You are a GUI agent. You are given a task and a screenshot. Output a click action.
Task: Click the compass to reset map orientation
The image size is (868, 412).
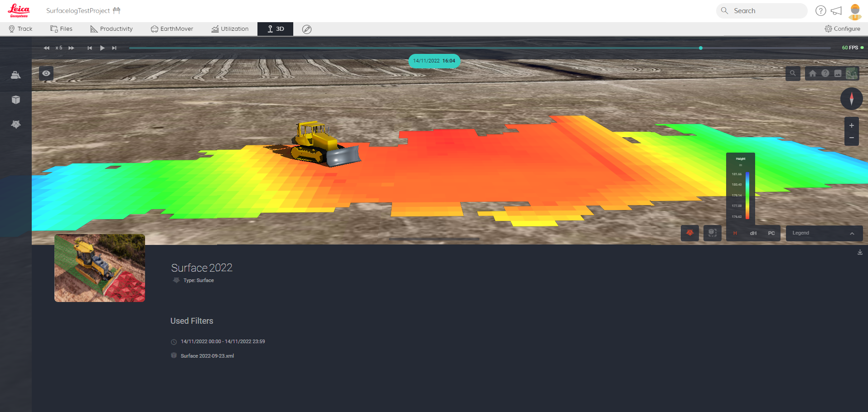pos(852,99)
